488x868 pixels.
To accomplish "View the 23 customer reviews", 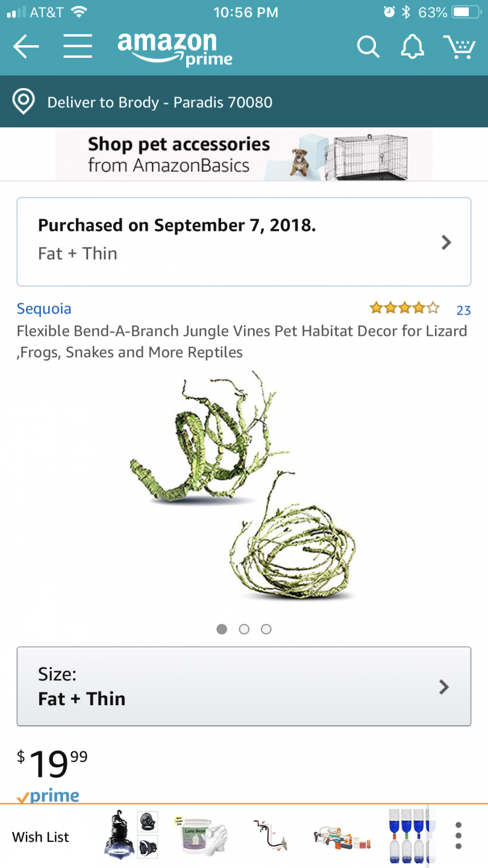I will tap(463, 310).
